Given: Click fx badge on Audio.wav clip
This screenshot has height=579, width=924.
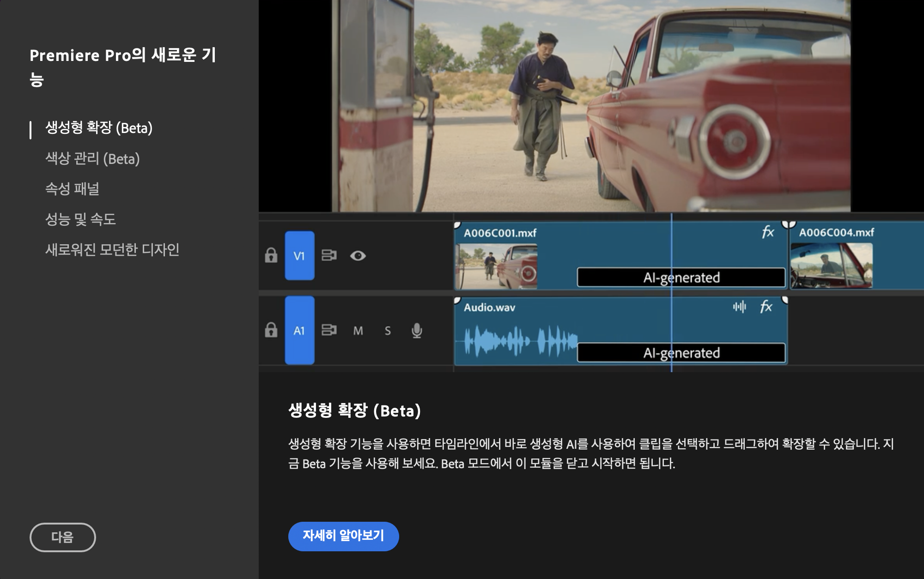Looking at the screenshot, I should pos(766,307).
